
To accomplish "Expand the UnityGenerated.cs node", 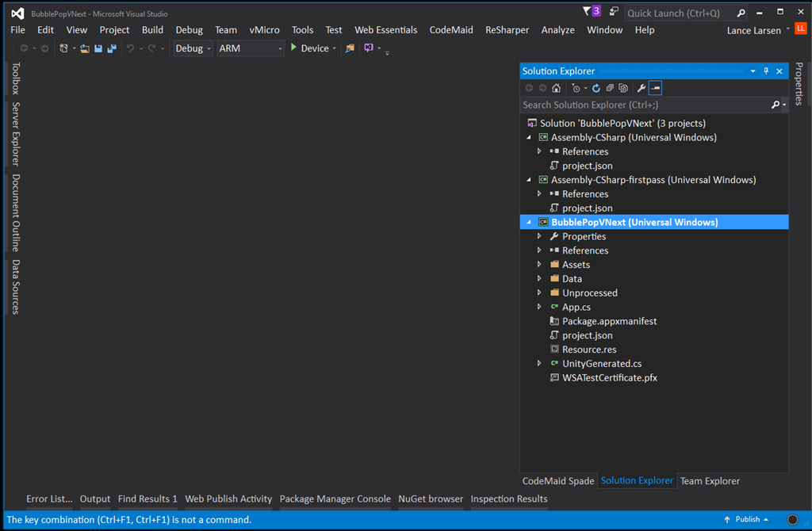I will [x=539, y=363].
